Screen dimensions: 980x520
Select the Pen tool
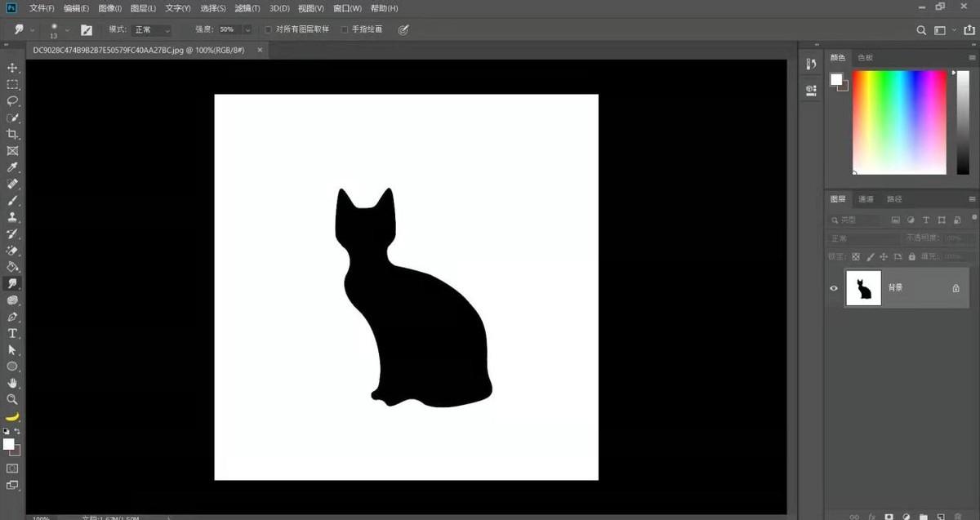click(x=12, y=317)
